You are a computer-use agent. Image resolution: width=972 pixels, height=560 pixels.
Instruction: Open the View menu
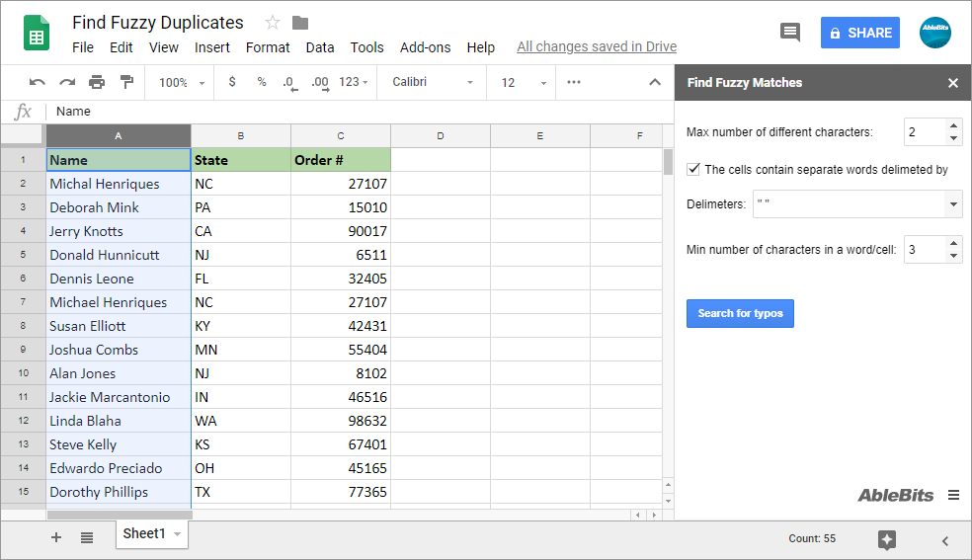(x=164, y=47)
